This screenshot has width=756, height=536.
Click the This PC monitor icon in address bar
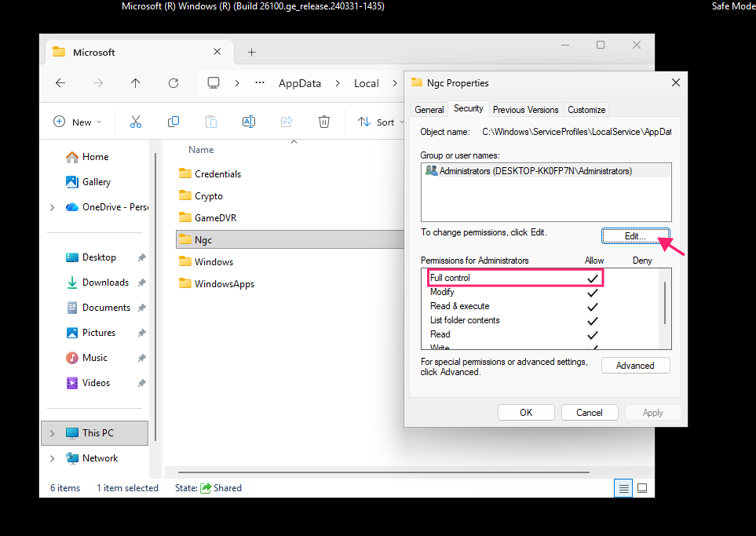[214, 83]
